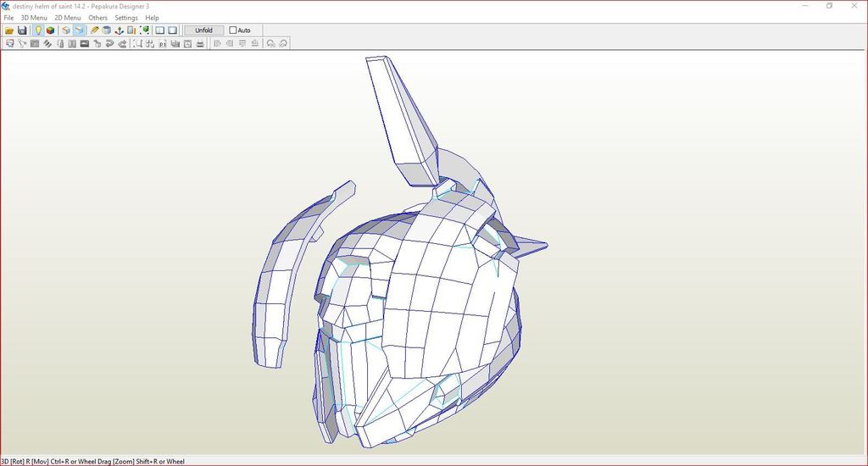Select the pencil open-edges tool
The image size is (868, 466).
95,31
